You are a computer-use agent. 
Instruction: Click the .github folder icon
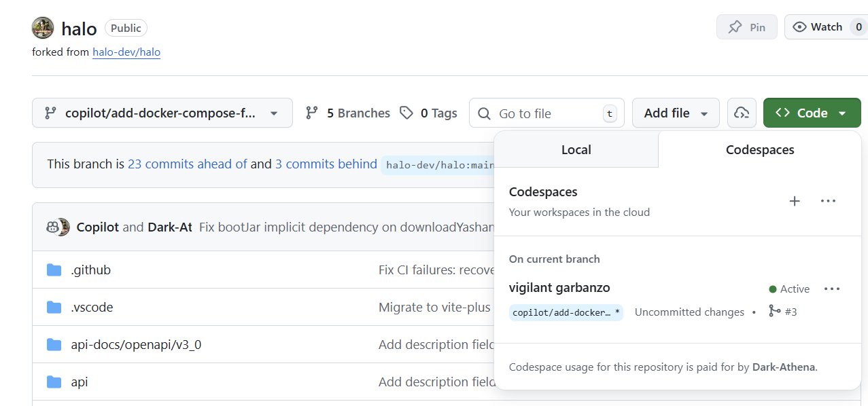[54, 270]
